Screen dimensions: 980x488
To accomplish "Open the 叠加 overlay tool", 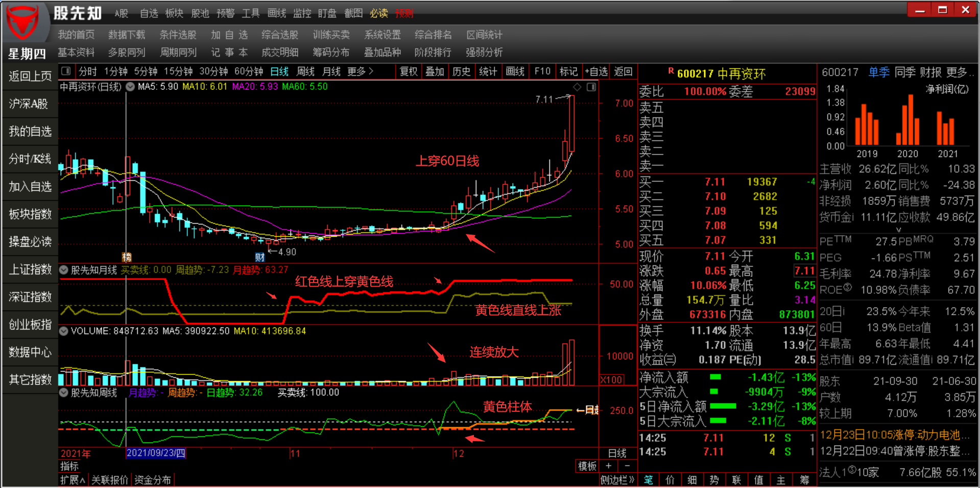I will pyautogui.click(x=435, y=72).
